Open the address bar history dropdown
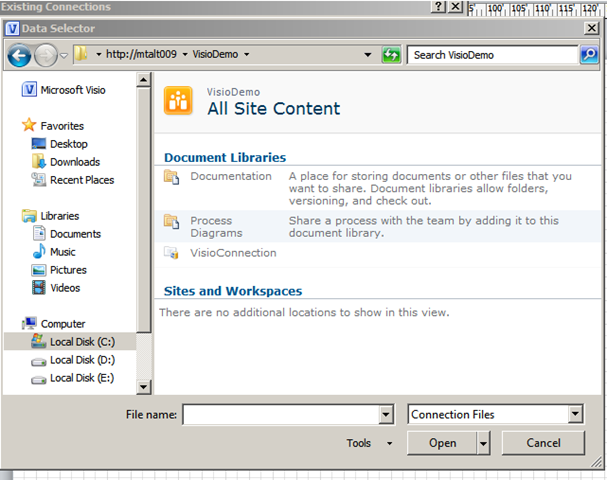This screenshot has height=480, width=607. [x=368, y=55]
